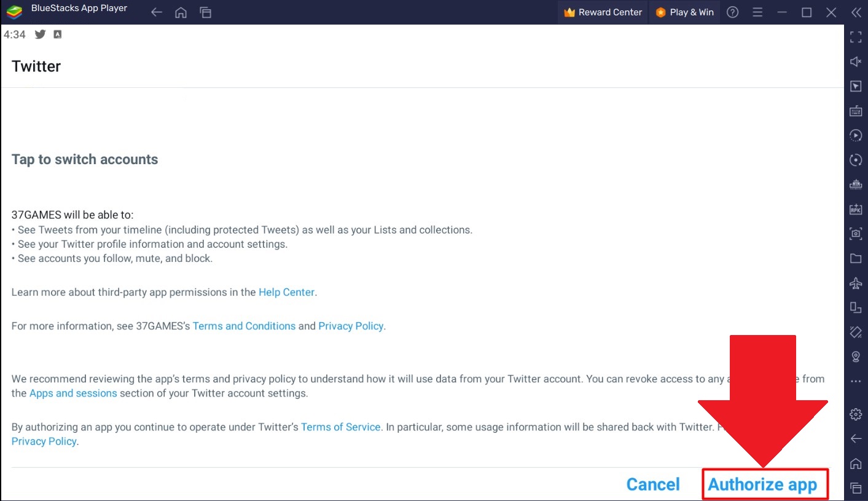Open the Help Center link
Viewport: 868px width, 501px height.
[x=286, y=292]
